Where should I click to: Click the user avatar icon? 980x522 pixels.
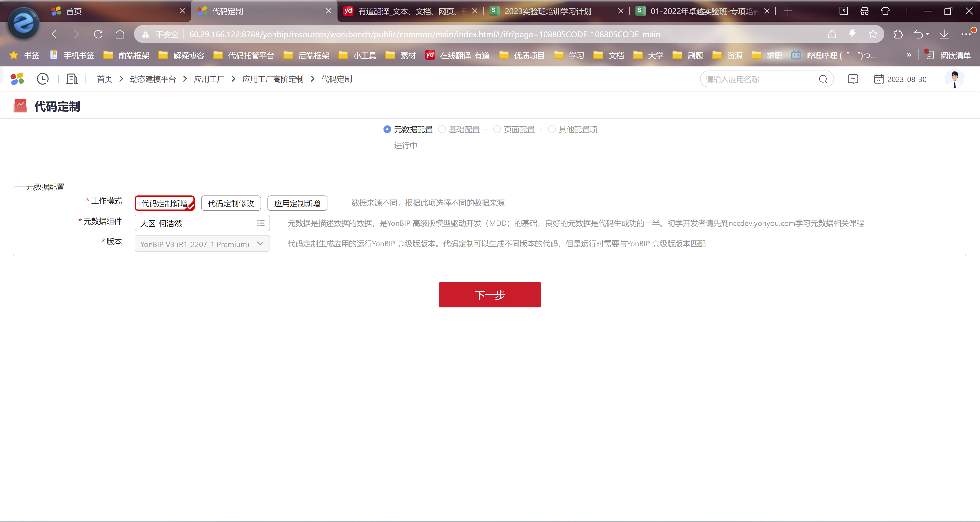point(954,79)
